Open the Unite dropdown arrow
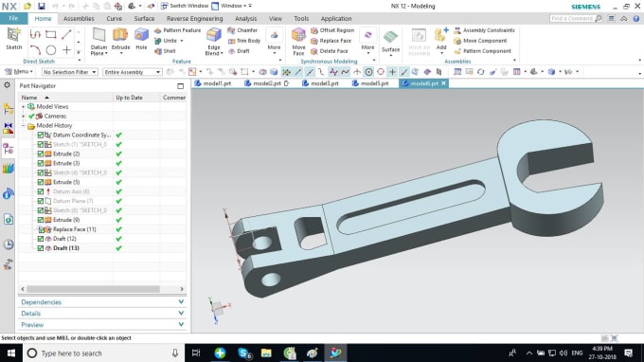This screenshot has height=362, width=644. (182, 41)
